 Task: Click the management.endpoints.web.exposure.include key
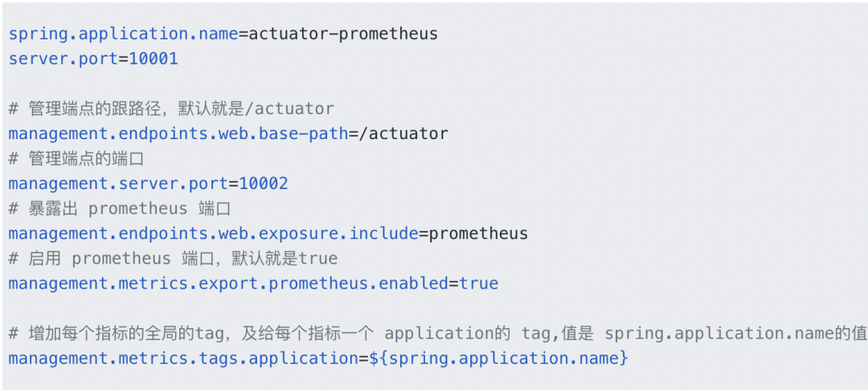point(212,233)
